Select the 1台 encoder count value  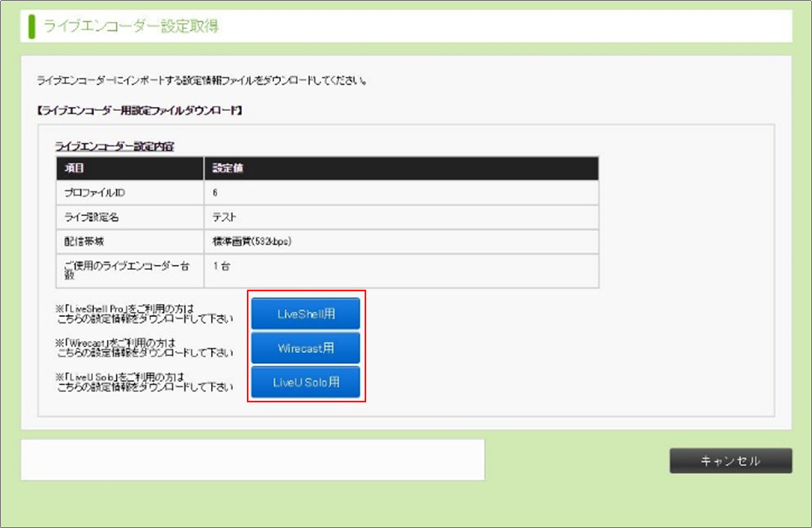pos(222,266)
